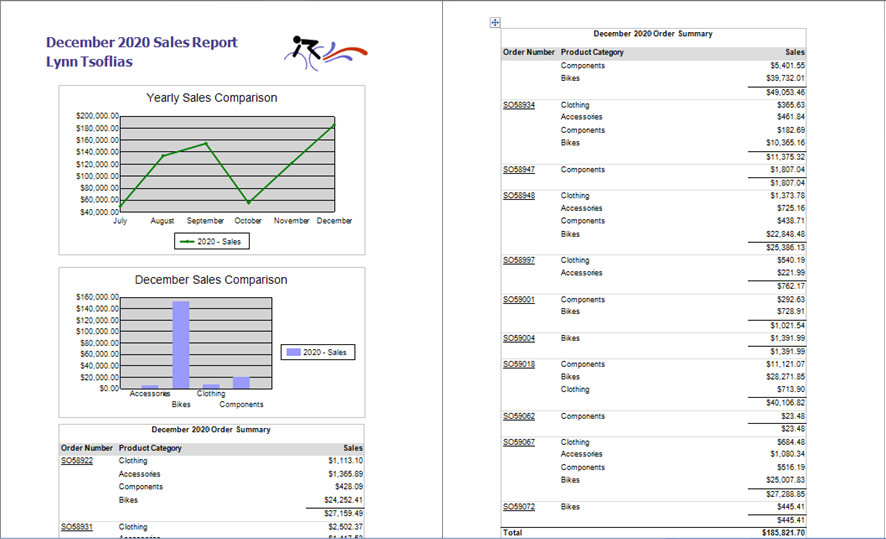
Task: Click order number SO59067
Action: (519, 442)
